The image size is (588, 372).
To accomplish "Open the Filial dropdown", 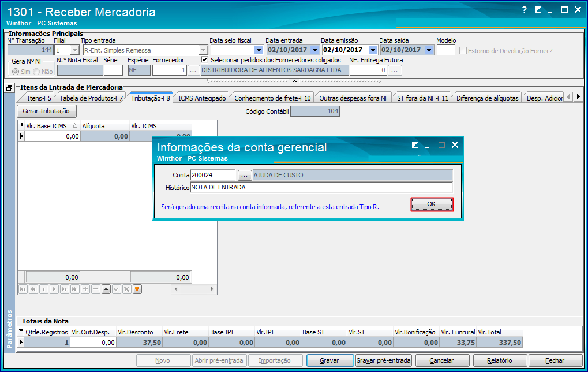I will pyautogui.click(x=74, y=50).
